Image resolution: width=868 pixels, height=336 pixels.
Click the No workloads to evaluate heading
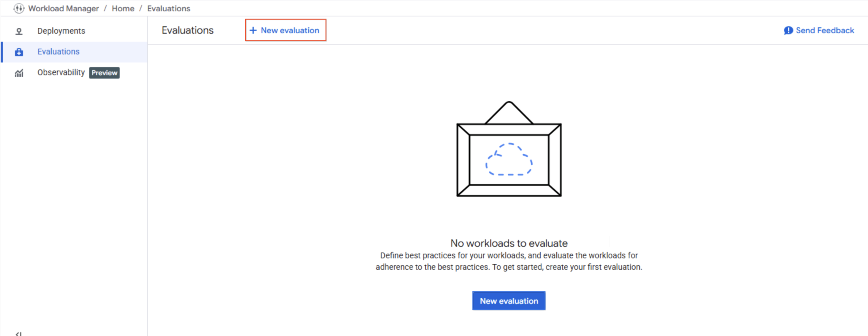pyautogui.click(x=509, y=243)
